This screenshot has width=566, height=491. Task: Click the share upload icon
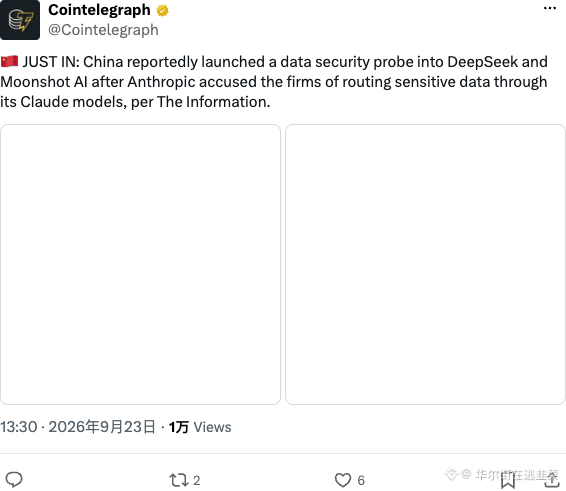pos(552,480)
